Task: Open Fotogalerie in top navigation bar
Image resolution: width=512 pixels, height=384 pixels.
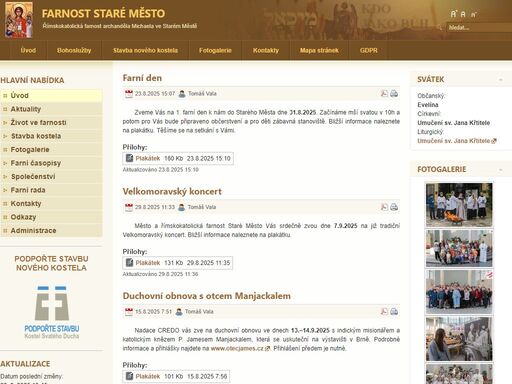Action: pyautogui.click(x=215, y=50)
